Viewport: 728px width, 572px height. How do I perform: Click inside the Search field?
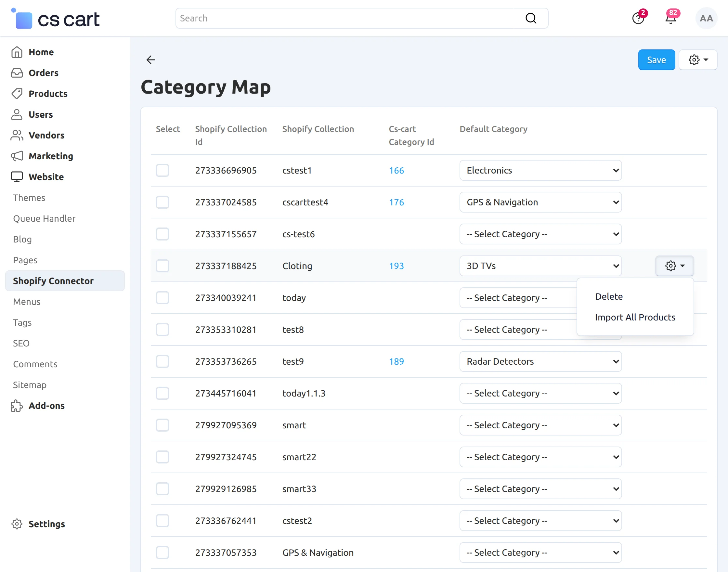(x=335, y=18)
